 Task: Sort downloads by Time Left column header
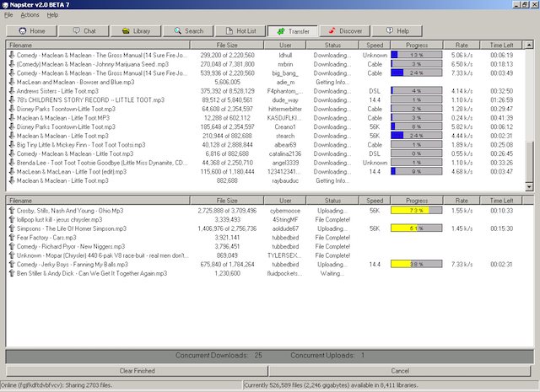(x=501, y=45)
